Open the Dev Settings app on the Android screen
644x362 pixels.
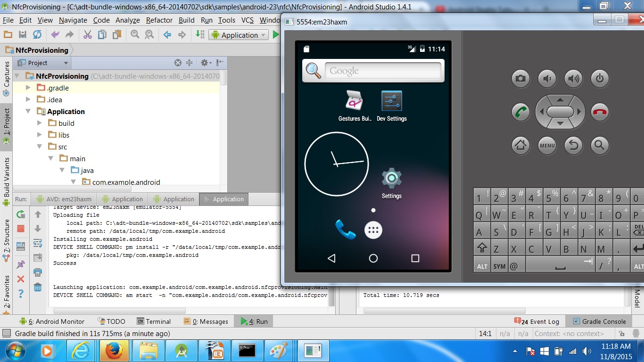[x=392, y=106]
